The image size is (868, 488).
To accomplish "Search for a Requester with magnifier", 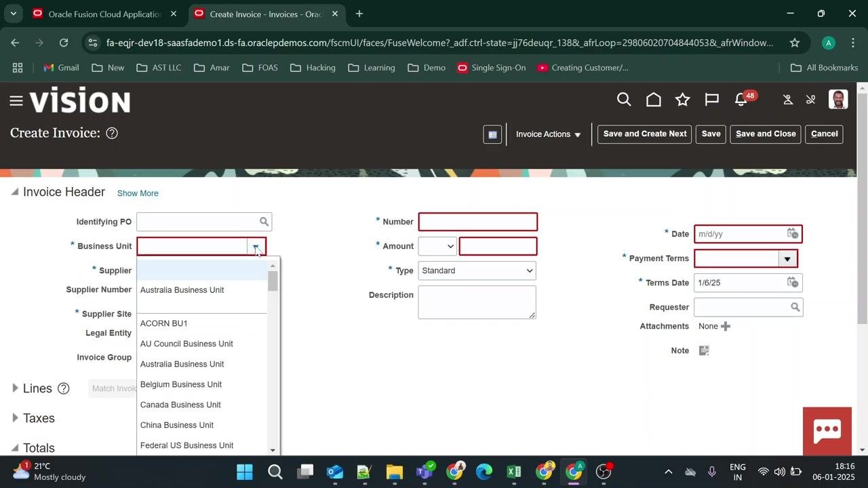I will pyautogui.click(x=795, y=307).
